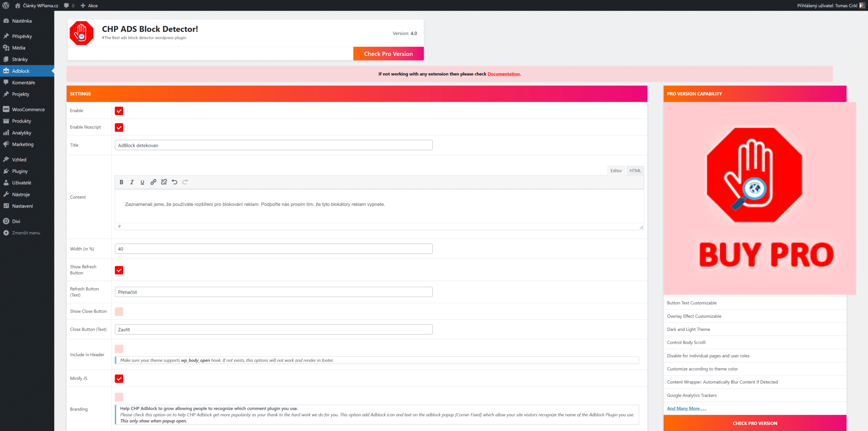868x431 pixels.
Task: Undo last edit in Content editor
Action: tap(174, 182)
